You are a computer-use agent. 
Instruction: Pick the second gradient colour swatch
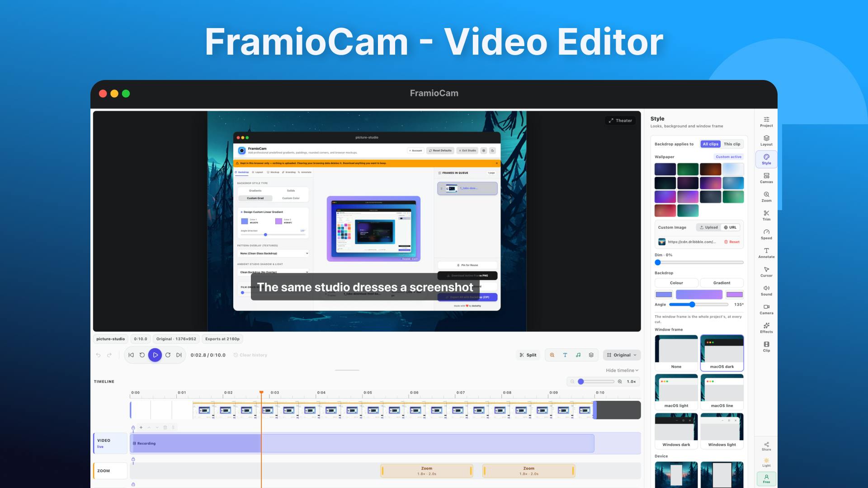[734, 295]
